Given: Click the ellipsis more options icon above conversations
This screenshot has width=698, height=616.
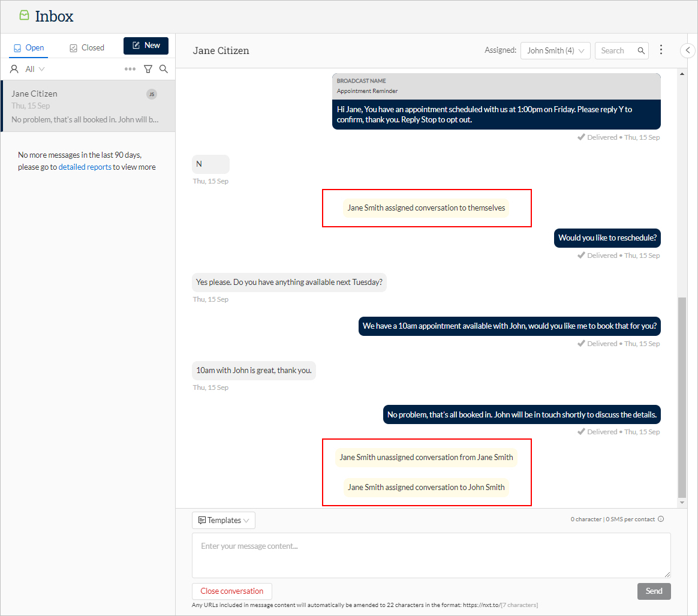Looking at the screenshot, I should (130, 68).
